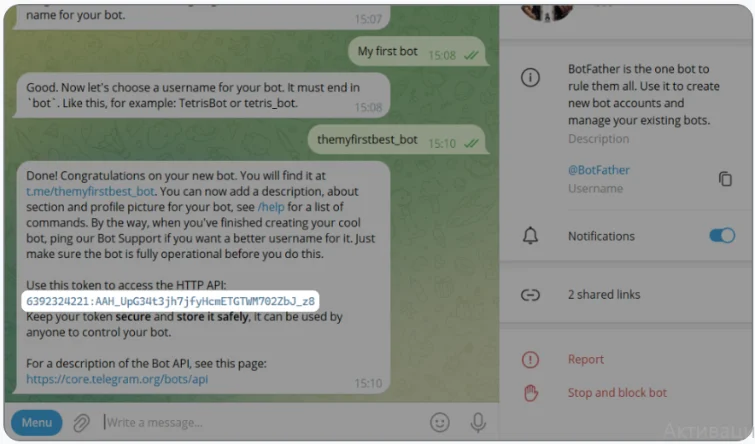Click the info circle icon beside description
This screenshot has width=755, height=444.
point(530,78)
